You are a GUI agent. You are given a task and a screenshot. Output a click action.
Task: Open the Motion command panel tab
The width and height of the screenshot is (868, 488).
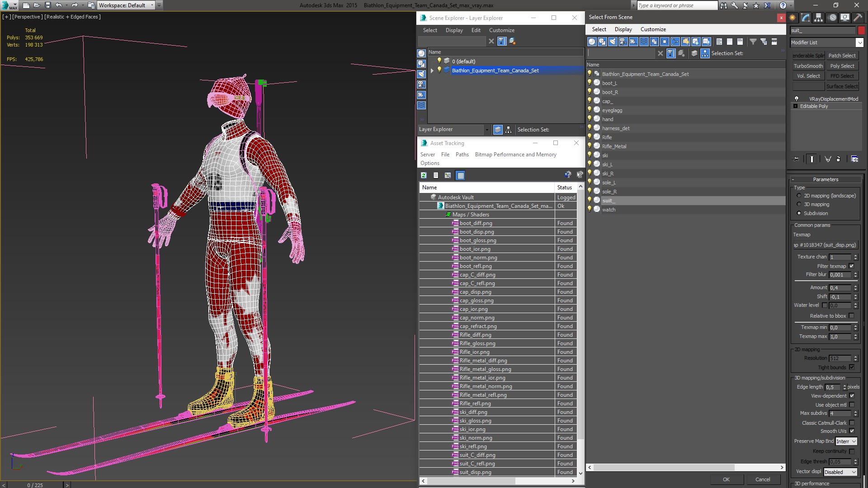pos(832,18)
